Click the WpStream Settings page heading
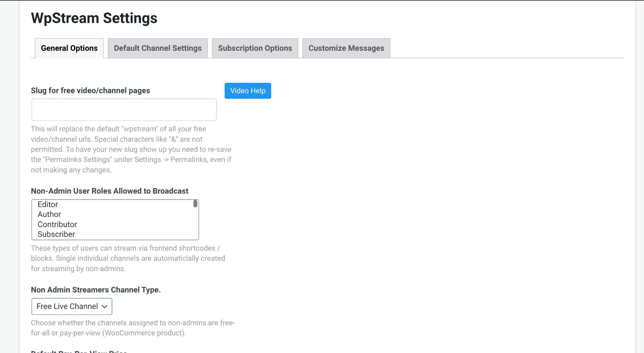Screen dimensions: 644x353 (x=94, y=18)
